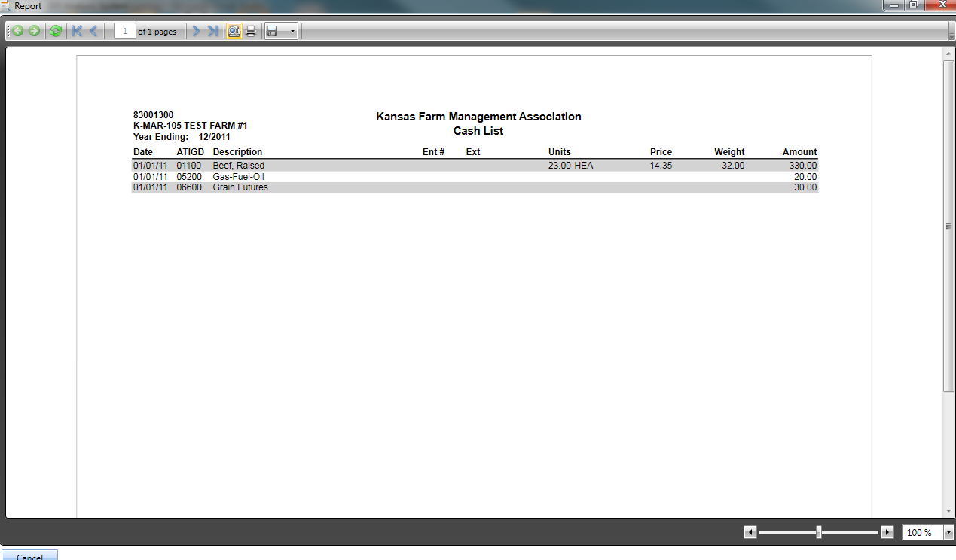Screen dimensions: 956x560
Task: Click the price value 14.35
Action: (x=661, y=166)
